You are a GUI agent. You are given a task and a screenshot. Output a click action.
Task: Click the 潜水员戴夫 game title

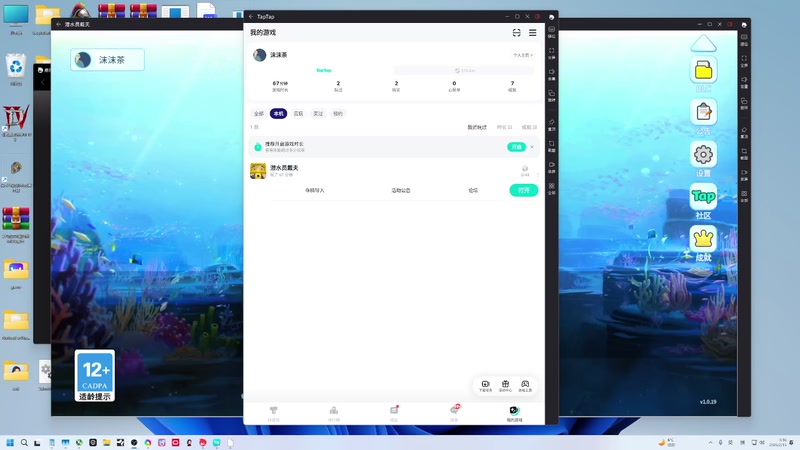[284, 167]
